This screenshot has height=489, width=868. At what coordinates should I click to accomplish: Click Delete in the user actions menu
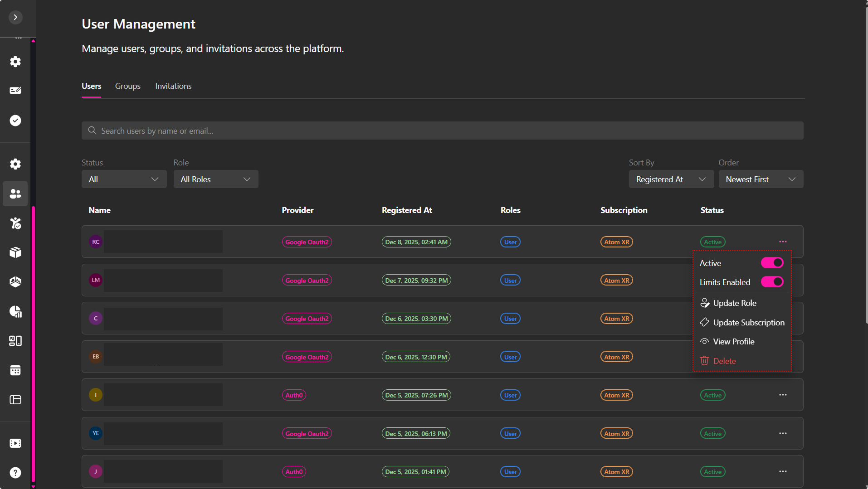(x=724, y=361)
